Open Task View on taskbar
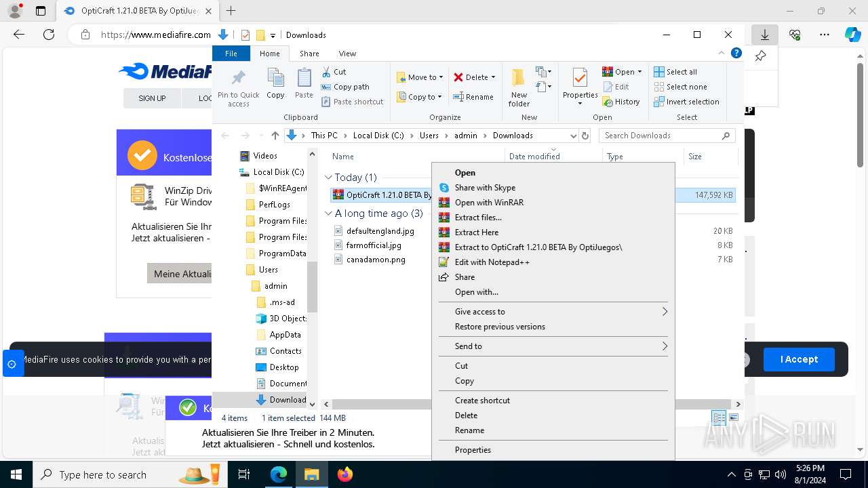This screenshot has width=868, height=488. [x=244, y=474]
